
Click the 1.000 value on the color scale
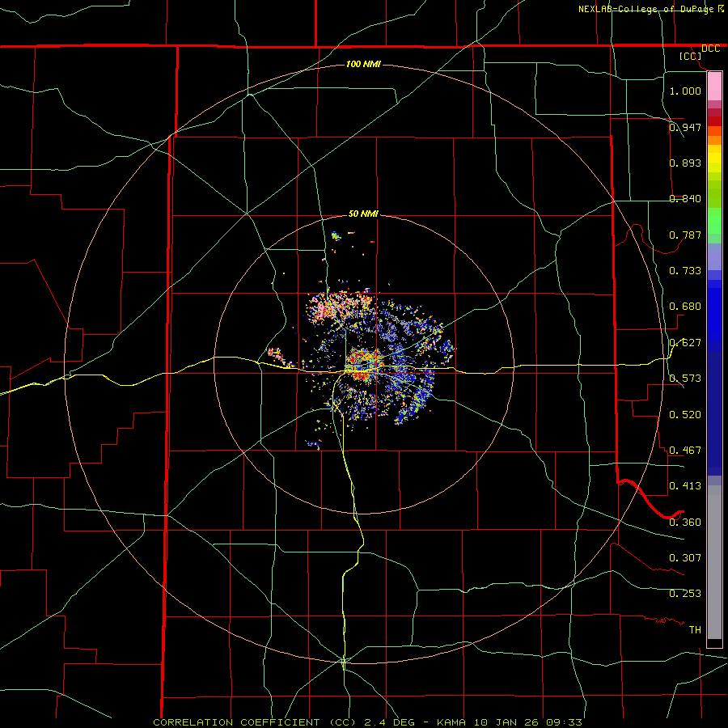click(685, 91)
